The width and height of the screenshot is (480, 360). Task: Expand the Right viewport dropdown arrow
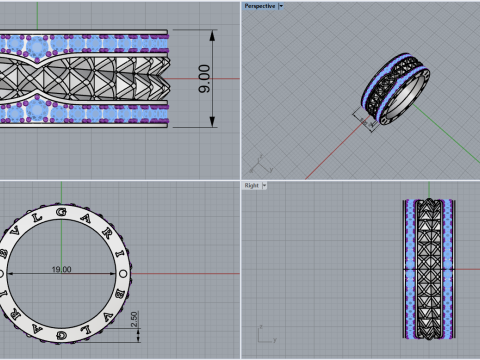coord(264,185)
